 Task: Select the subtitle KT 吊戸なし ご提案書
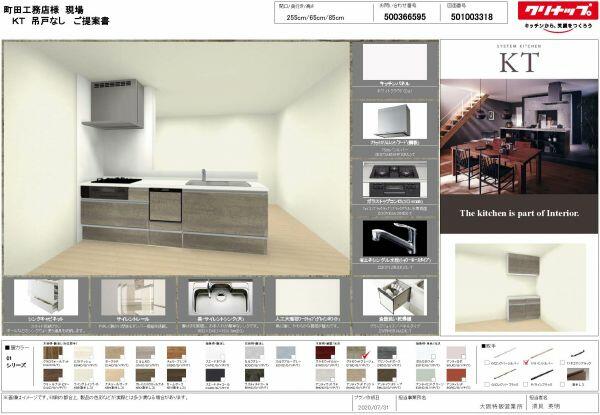pos(61,21)
